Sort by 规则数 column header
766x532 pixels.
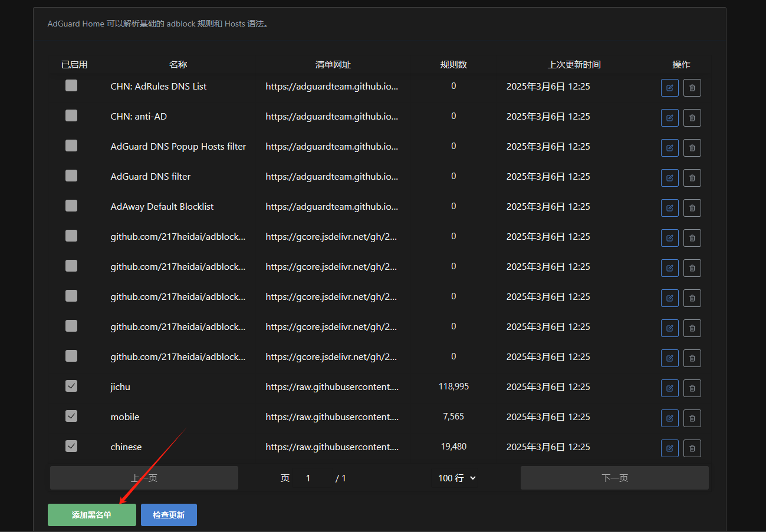(453, 65)
